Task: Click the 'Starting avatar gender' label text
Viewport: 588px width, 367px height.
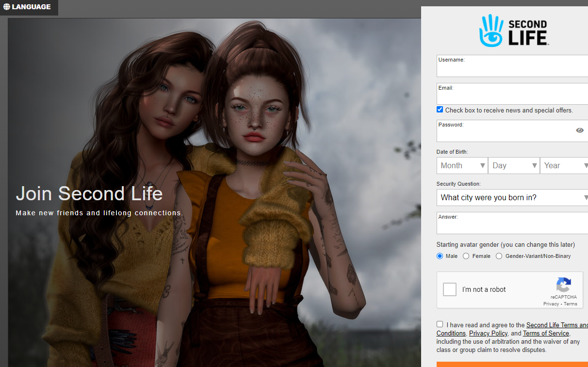Action: (x=506, y=244)
